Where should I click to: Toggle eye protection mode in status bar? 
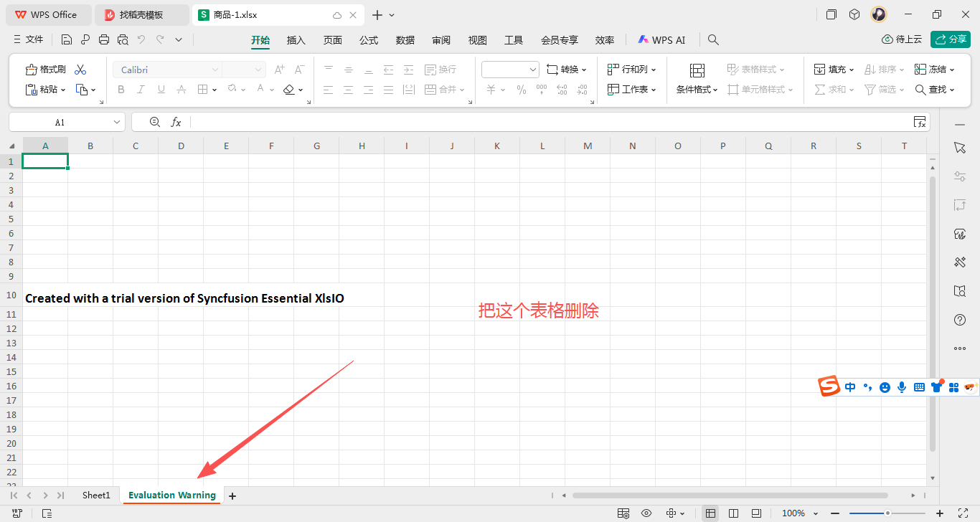[646, 513]
